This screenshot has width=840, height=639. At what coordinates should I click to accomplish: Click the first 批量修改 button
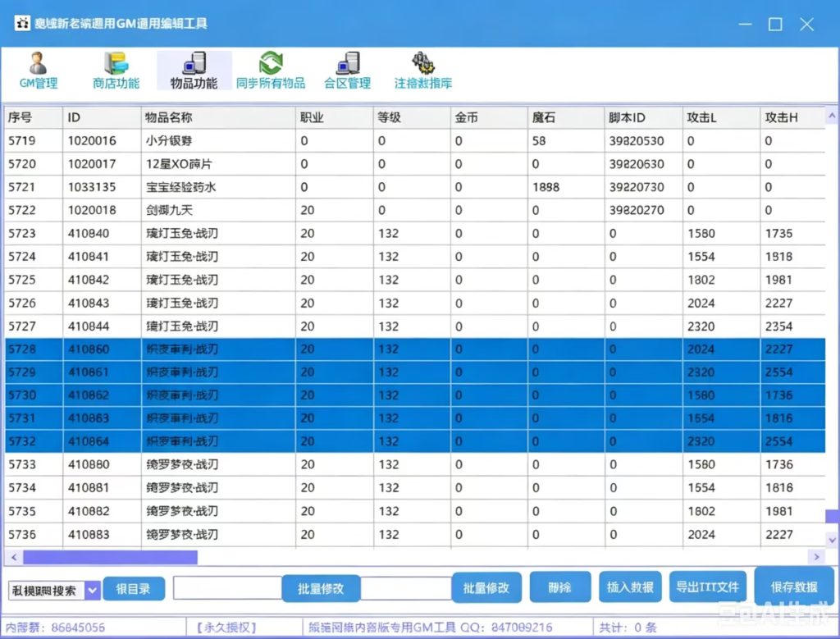[321, 589]
